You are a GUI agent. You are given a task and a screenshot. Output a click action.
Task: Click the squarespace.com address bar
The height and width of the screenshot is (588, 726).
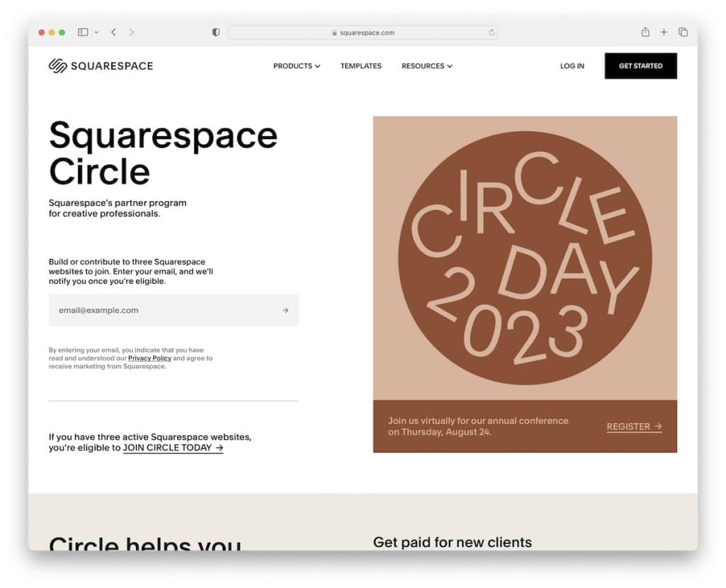pos(363,33)
